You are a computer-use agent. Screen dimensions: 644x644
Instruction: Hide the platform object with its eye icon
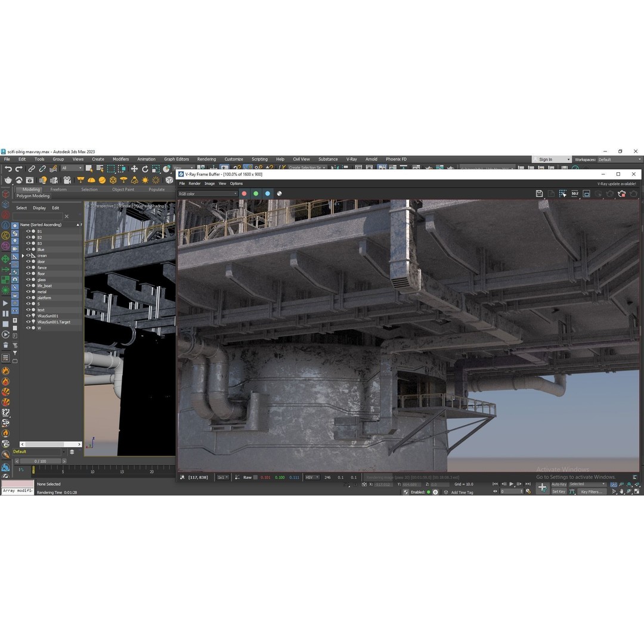[x=28, y=298]
